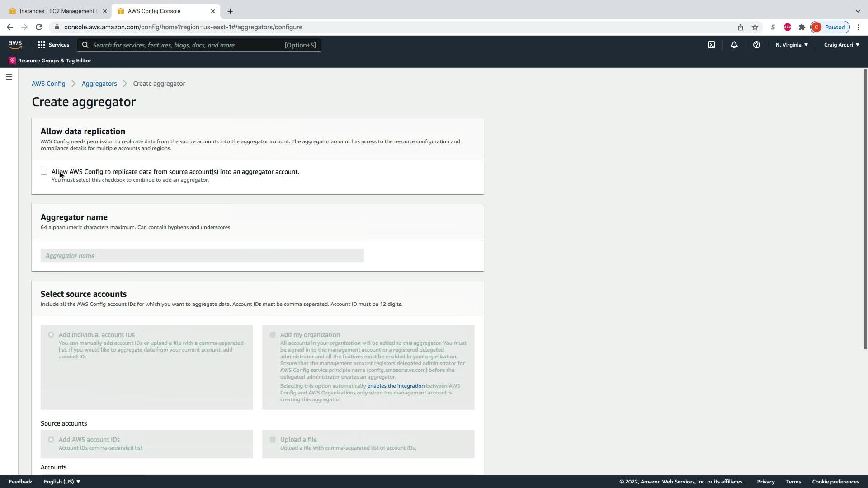Viewport: 868px width, 488px height.
Task: Expand the English (US) language selector
Action: pyautogui.click(x=62, y=482)
